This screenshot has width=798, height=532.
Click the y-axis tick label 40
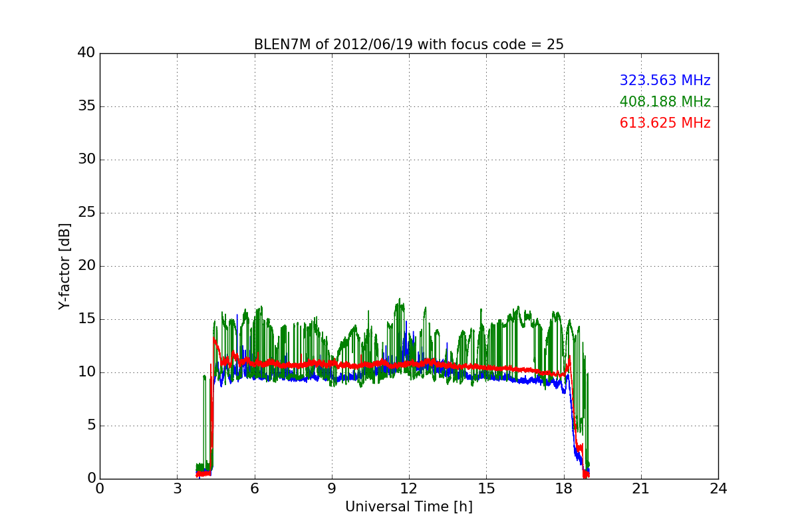click(x=86, y=53)
